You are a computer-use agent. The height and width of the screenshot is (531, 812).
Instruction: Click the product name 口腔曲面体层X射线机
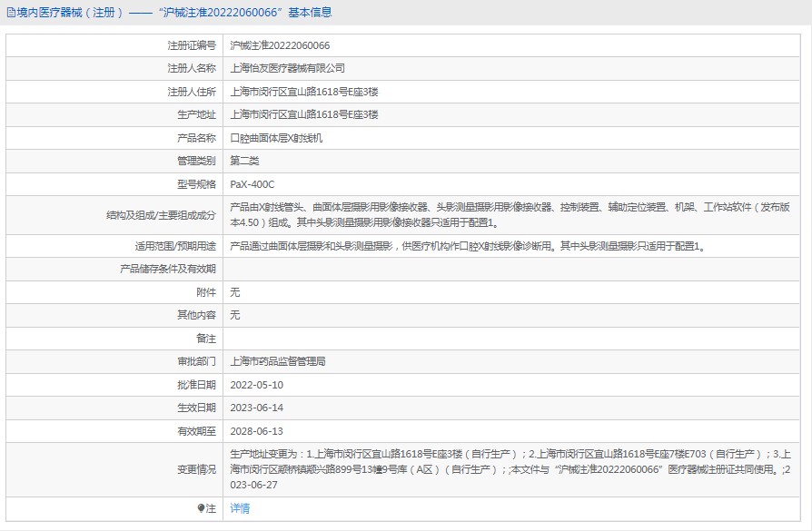[276, 138]
